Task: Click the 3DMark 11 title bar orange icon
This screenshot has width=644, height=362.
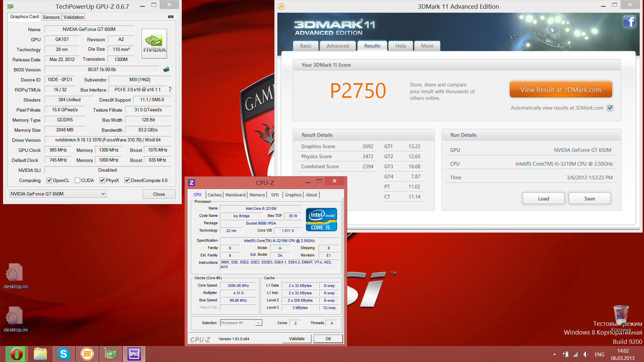Action: tap(282, 6)
